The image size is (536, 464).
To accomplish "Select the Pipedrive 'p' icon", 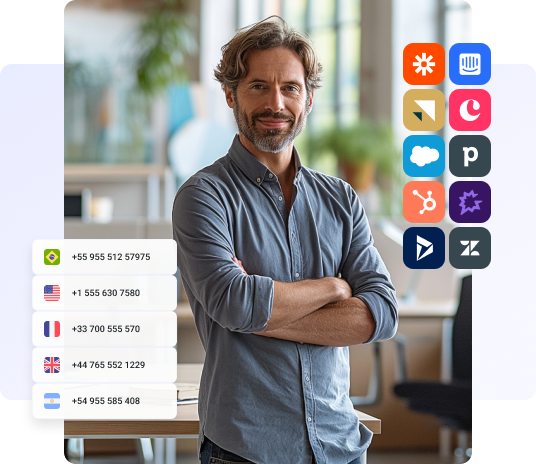I will 470,156.
